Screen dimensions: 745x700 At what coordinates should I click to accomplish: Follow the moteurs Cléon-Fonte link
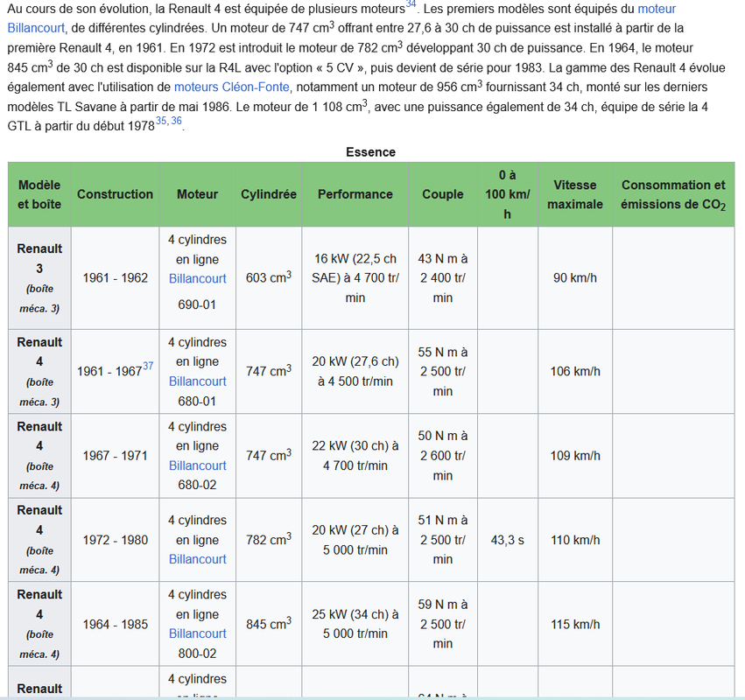pos(231,87)
